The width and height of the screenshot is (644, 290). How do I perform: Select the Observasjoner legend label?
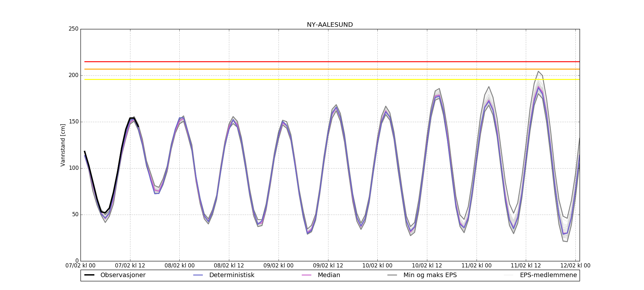click(123, 275)
